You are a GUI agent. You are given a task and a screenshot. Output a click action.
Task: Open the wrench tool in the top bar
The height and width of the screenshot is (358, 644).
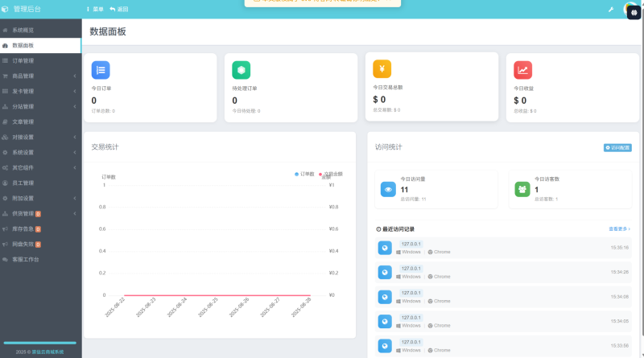tap(610, 10)
